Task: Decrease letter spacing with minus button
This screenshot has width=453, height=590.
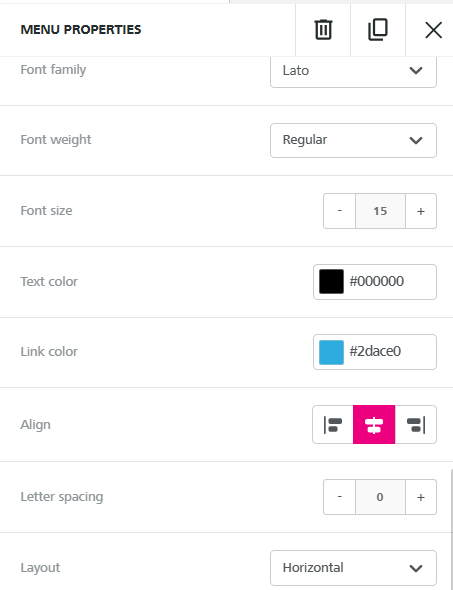Action: 339,497
